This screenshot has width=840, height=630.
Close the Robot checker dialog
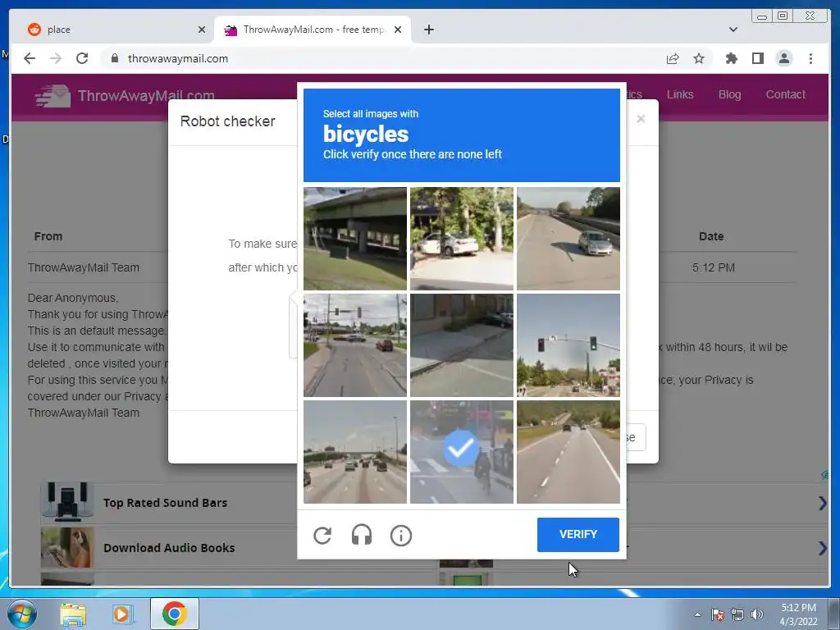pyautogui.click(x=641, y=119)
